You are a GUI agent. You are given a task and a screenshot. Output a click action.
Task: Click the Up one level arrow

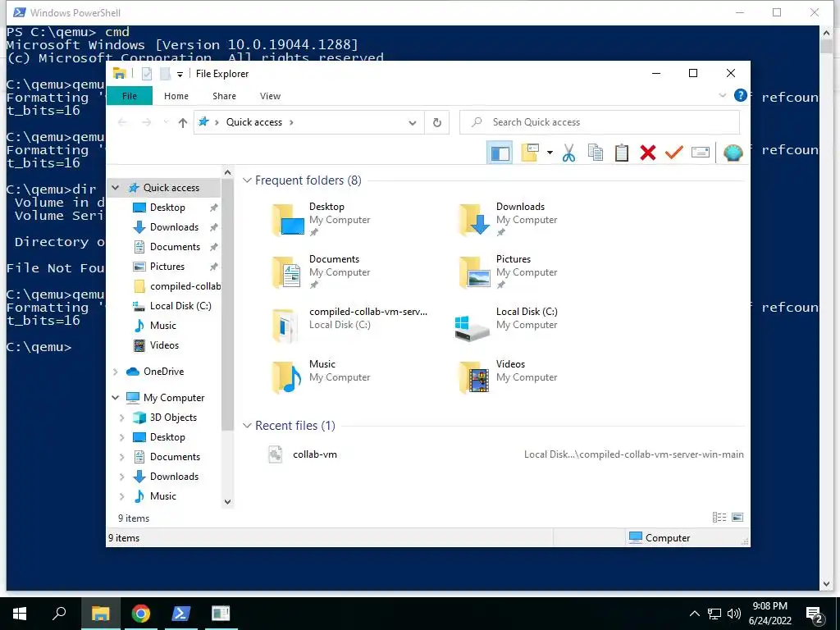click(183, 123)
